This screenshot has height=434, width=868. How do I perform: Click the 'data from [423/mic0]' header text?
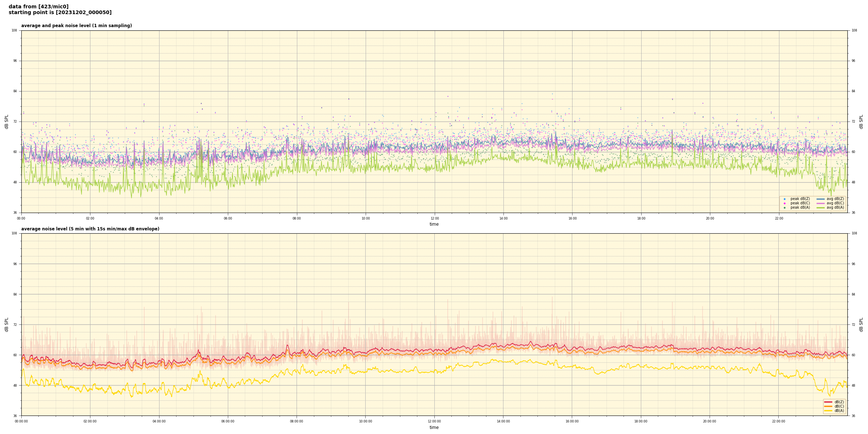pos(38,7)
